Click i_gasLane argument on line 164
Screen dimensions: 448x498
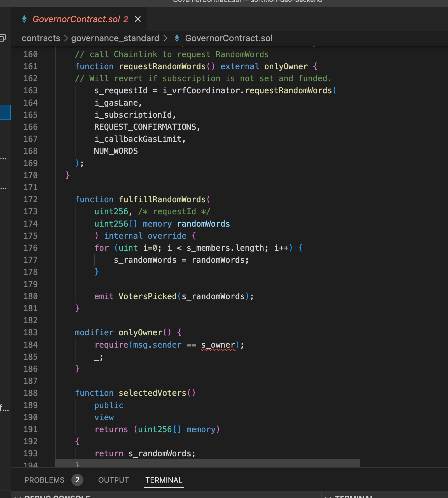pyautogui.click(x=116, y=103)
